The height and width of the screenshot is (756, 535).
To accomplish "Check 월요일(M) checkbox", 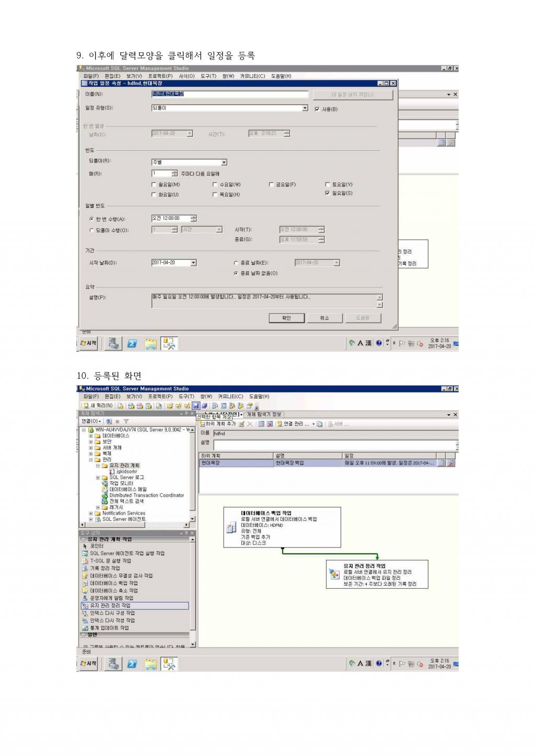I will tap(154, 184).
